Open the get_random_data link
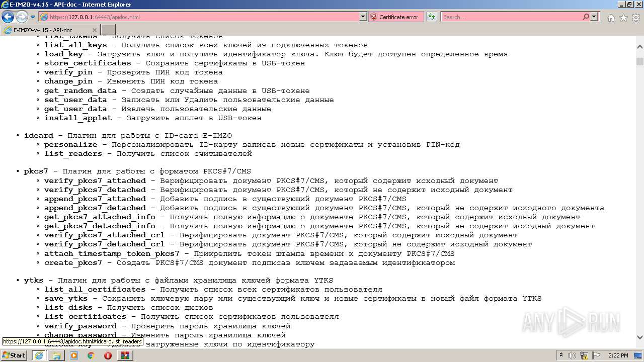This screenshot has width=644, height=362. (80, 91)
